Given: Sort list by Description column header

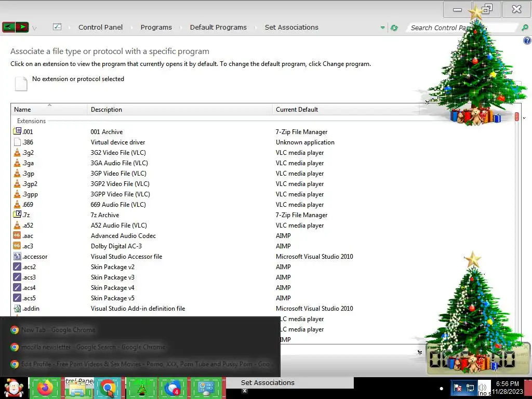Looking at the screenshot, I should point(180,109).
